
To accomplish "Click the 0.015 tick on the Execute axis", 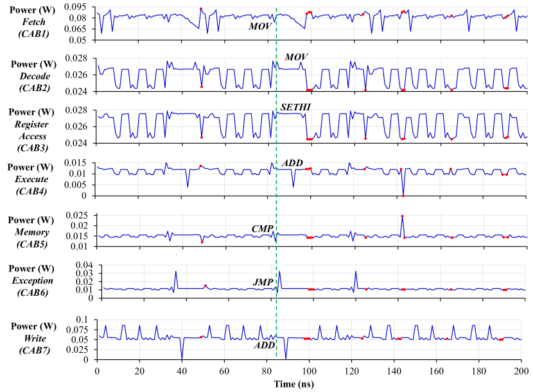I will click(76, 163).
